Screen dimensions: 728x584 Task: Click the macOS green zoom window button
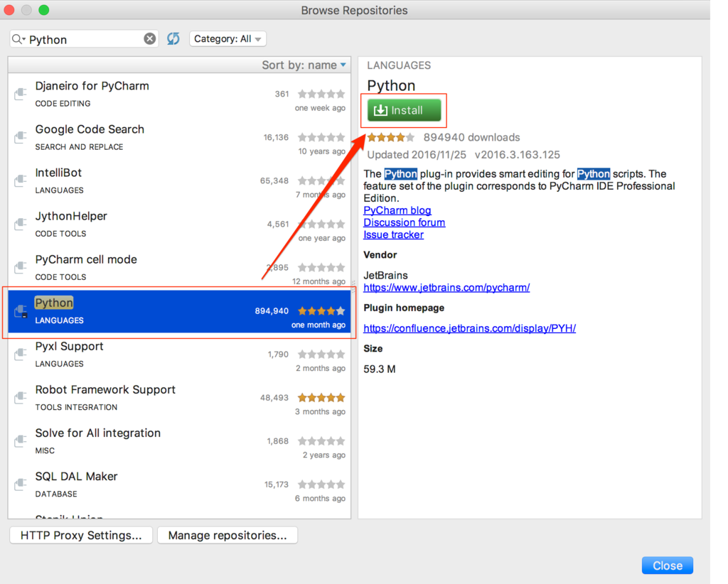coord(43,10)
